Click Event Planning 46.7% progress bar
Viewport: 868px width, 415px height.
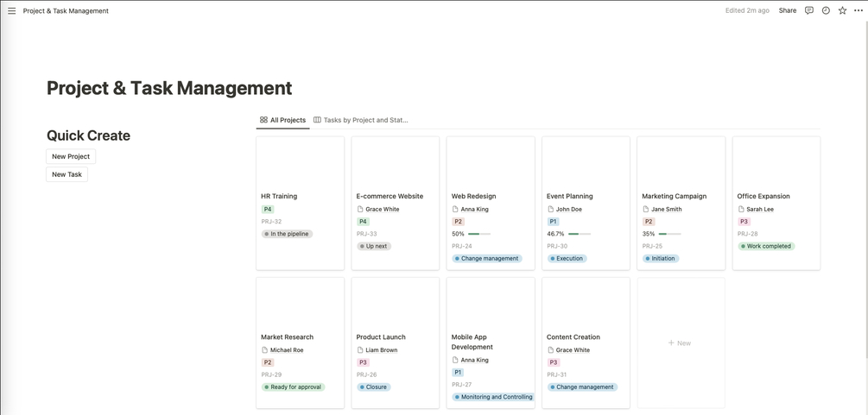tap(580, 234)
